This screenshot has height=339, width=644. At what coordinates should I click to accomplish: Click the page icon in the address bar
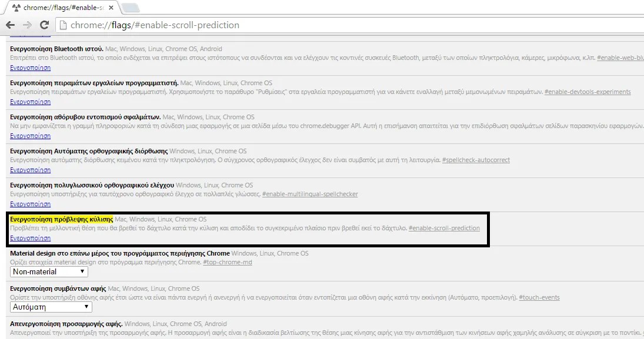click(63, 25)
